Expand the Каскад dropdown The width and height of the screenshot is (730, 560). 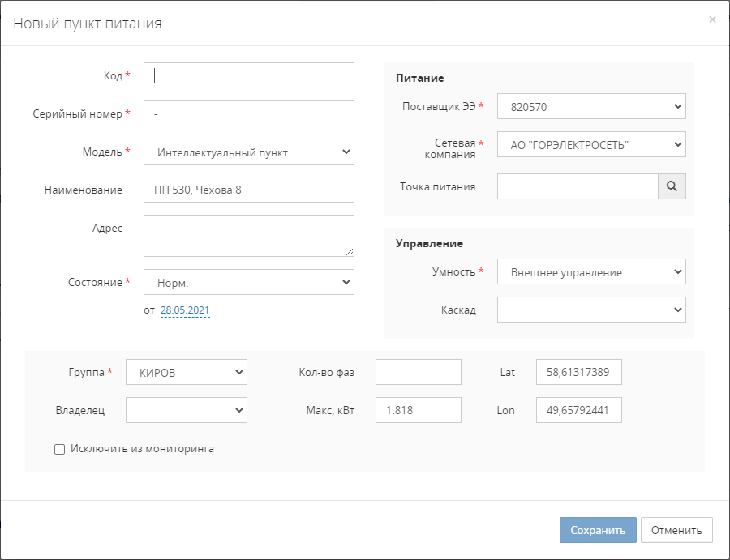pos(590,310)
